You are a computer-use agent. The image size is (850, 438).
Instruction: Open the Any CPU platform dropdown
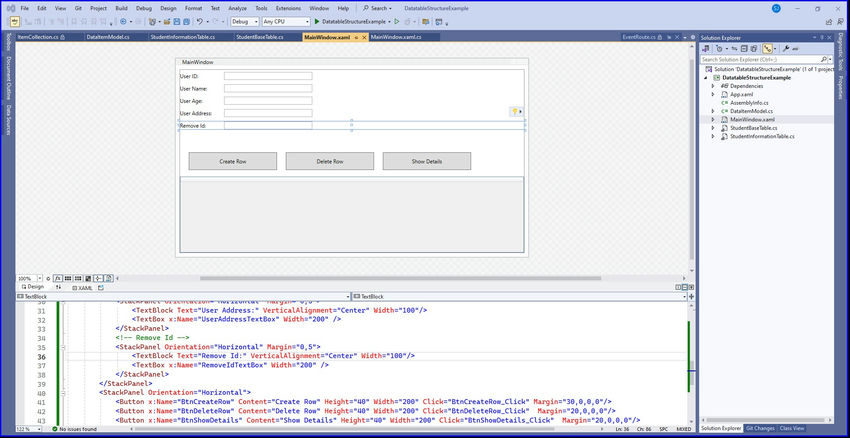click(284, 21)
